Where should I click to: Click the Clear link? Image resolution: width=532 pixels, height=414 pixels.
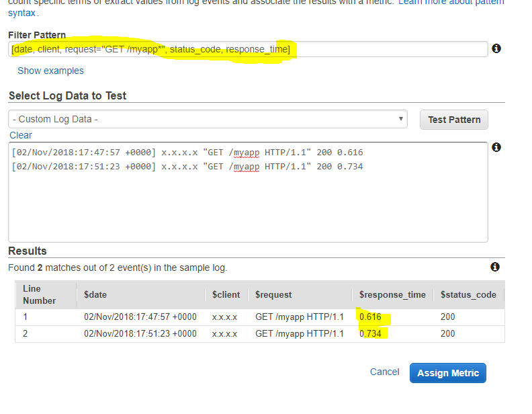(x=21, y=135)
